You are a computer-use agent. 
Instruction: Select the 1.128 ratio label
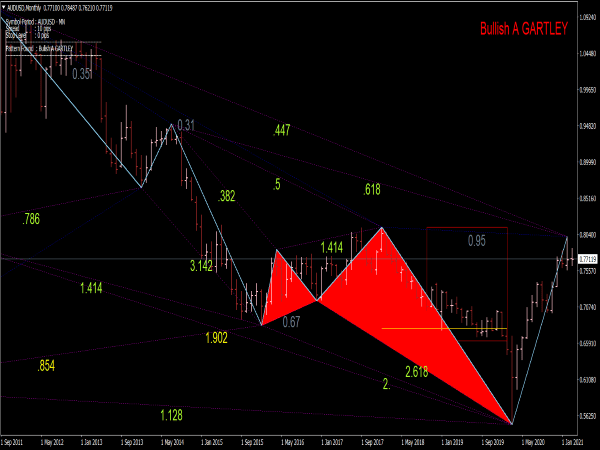click(x=171, y=415)
